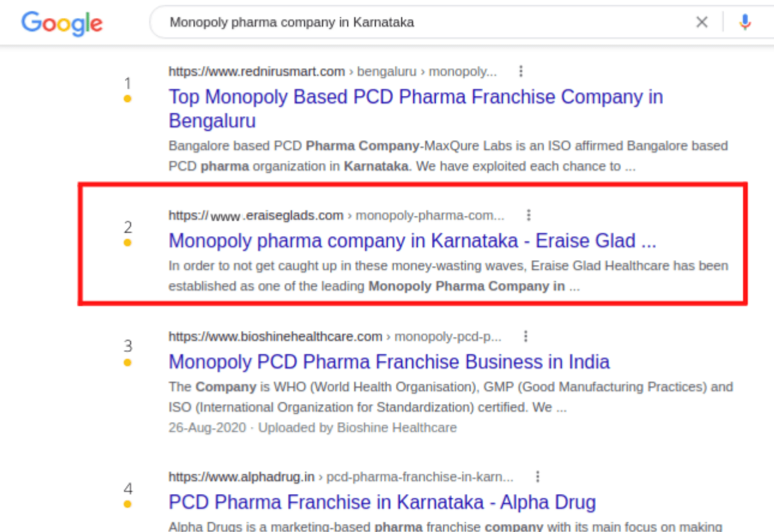Click the yellow dot beside result 1
Viewport: 774px width, 532px height.
pyautogui.click(x=127, y=99)
